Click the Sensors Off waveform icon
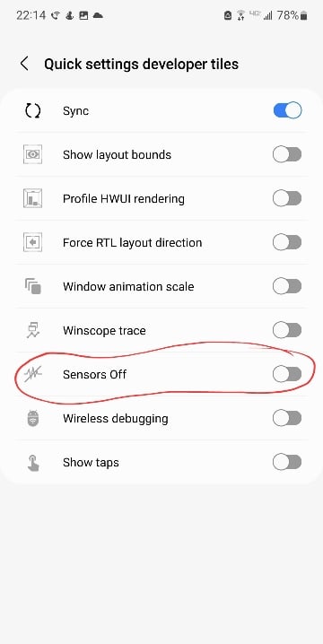This screenshot has height=644, width=323. coord(32,374)
